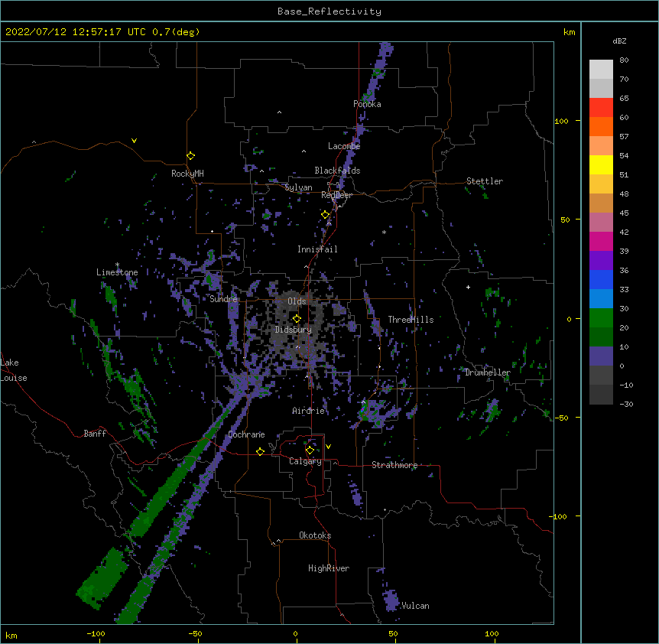
Task: Click the Cochrane town label
Action: 246,434
